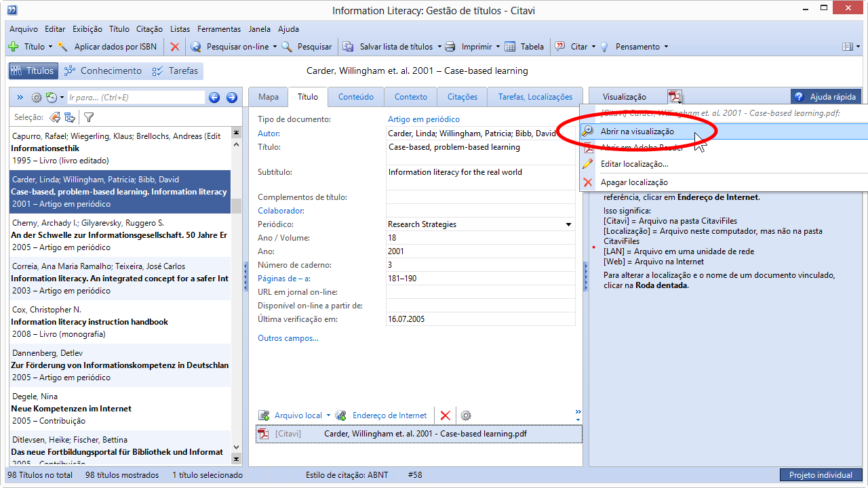Click red X remove location icon
Viewport: 868px width, 488px height.
[x=446, y=415]
